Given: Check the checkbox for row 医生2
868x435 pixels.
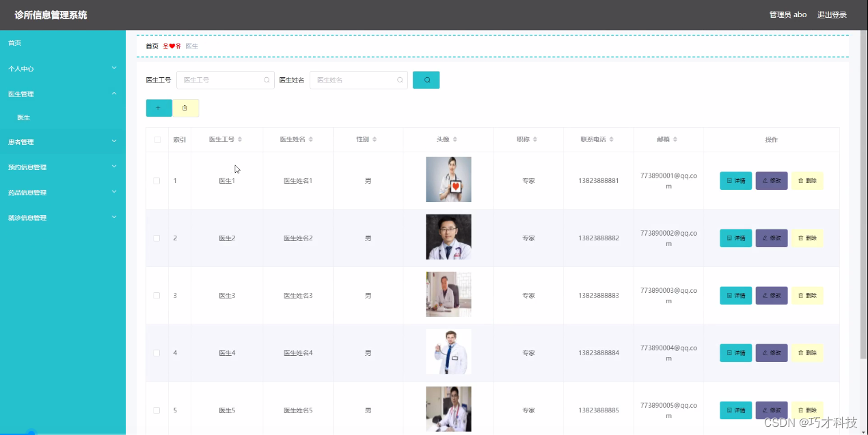Looking at the screenshot, I should 157,238.
